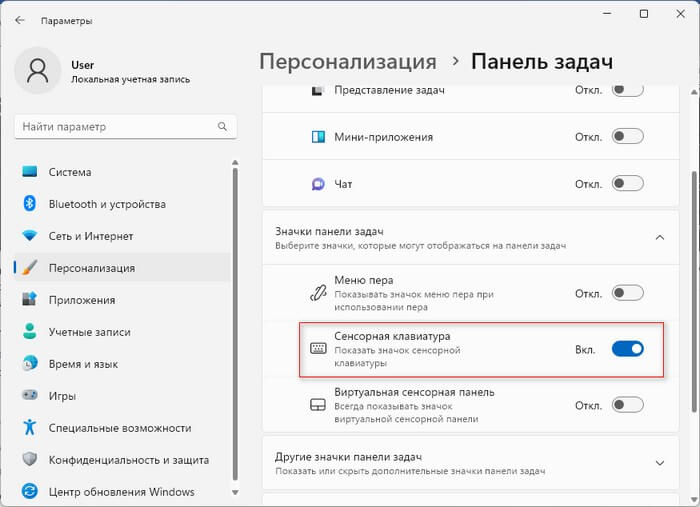Click the Меню пера pen icon
Viewport: 700px width, 507px height.
(318, 293)
